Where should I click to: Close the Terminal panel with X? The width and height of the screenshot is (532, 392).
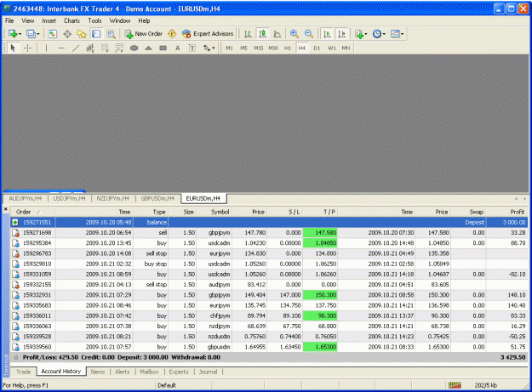click(x=6, y=209)
